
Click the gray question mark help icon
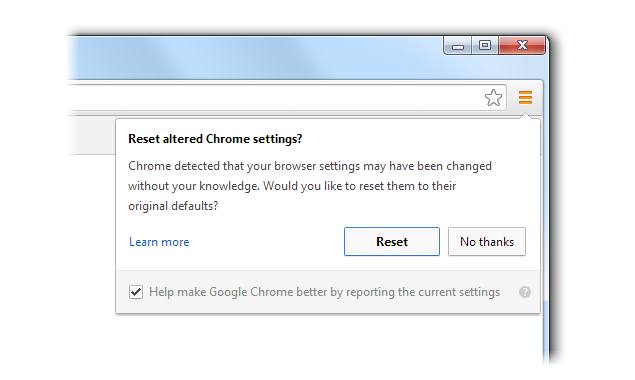[x=525, y=292]
